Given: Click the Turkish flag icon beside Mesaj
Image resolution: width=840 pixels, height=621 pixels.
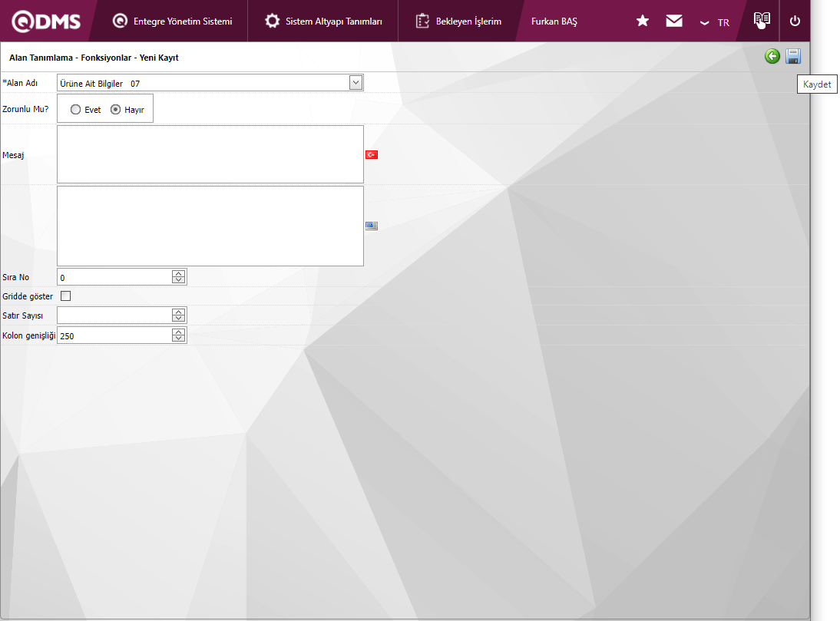Looking at the screenshot, I should click(x=372, y=155).
